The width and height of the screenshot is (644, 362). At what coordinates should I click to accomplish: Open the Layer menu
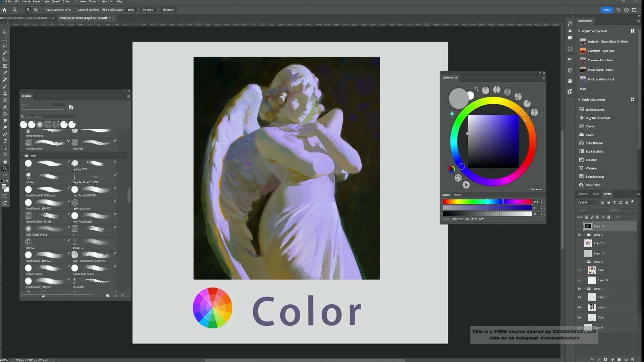coord(37,2)
